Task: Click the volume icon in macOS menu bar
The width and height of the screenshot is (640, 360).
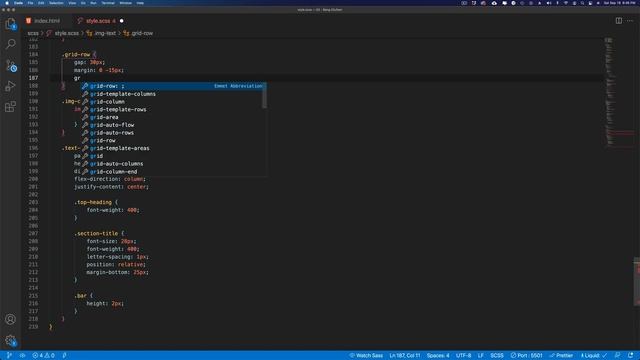Action: (549, 3)
